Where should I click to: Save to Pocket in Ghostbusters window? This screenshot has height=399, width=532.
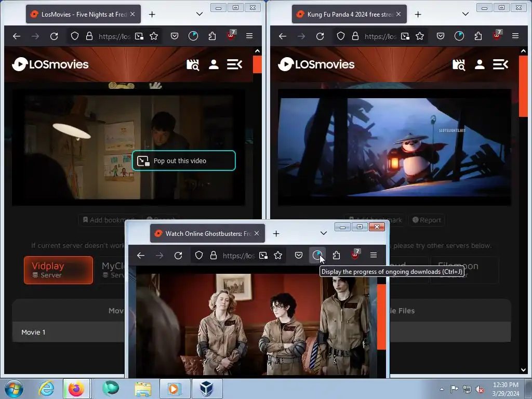point(299,255)
